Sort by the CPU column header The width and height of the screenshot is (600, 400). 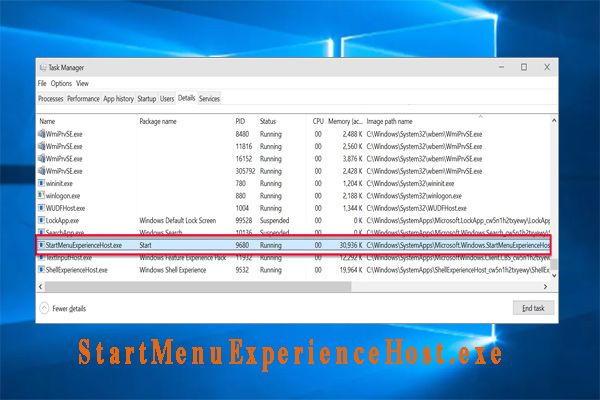(318, 121)
